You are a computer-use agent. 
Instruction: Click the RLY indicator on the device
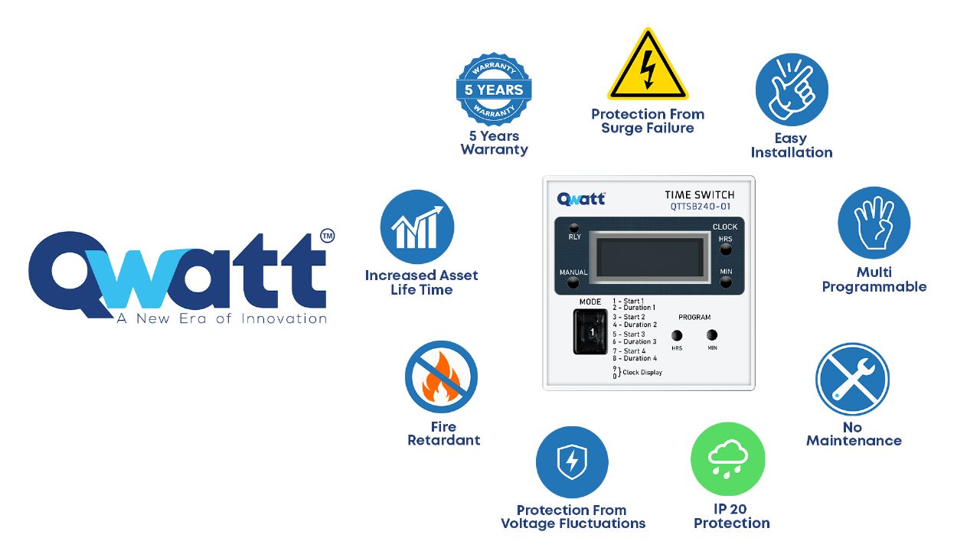point(574,228)
